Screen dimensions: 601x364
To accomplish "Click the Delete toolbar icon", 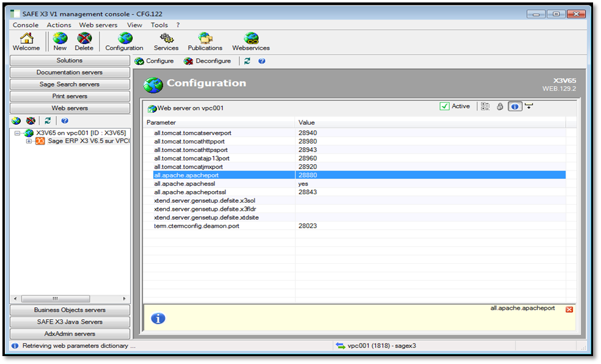I will point(84,42).
